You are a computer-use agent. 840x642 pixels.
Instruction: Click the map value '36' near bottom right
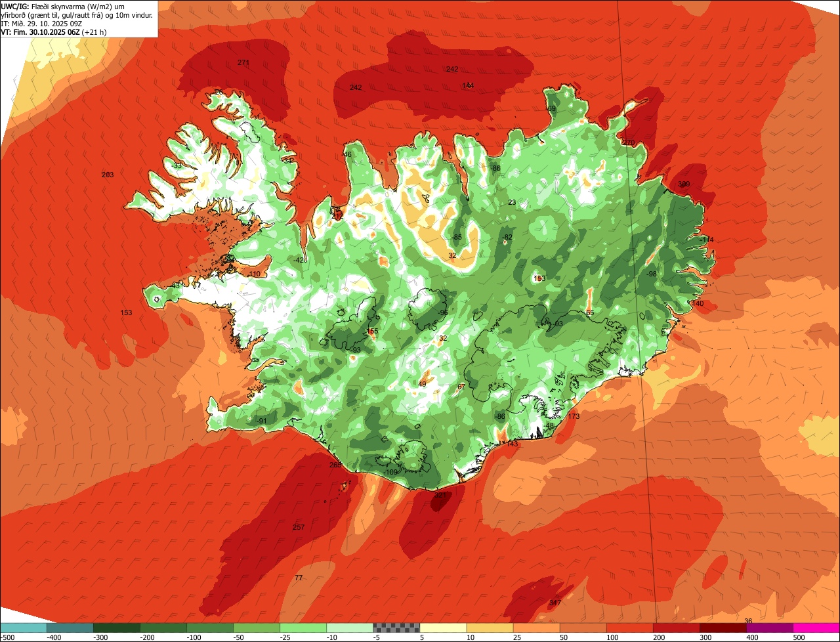[748, 621]
